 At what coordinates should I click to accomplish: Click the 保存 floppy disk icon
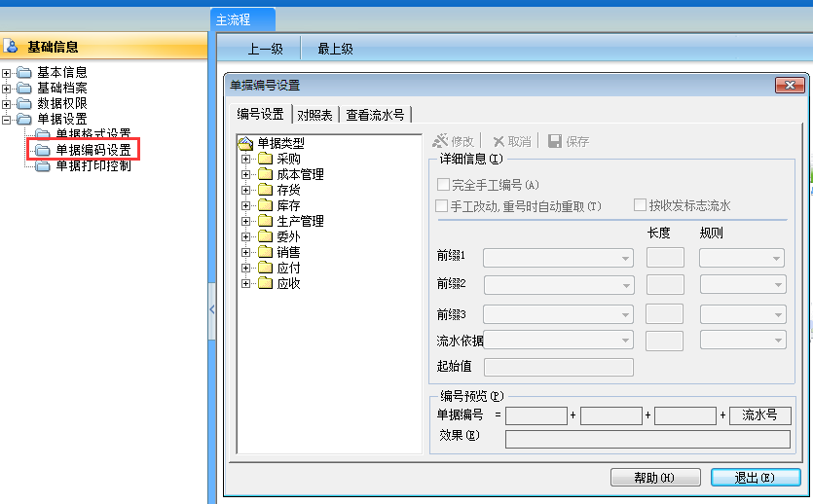coord(555,141)
